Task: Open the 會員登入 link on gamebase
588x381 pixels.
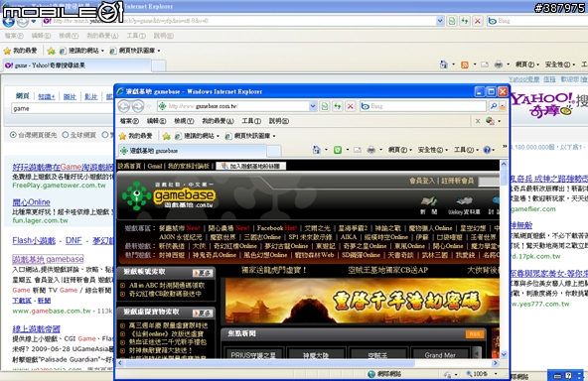Action: [422, 181]
